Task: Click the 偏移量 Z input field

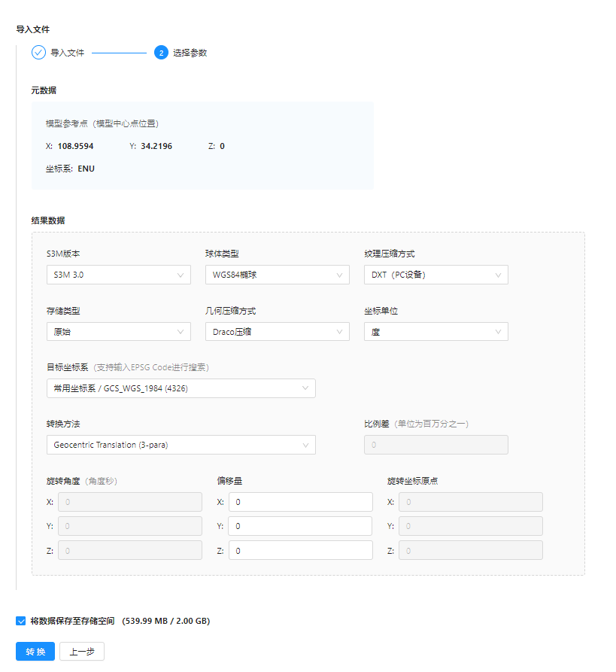Action: [300, 551]
